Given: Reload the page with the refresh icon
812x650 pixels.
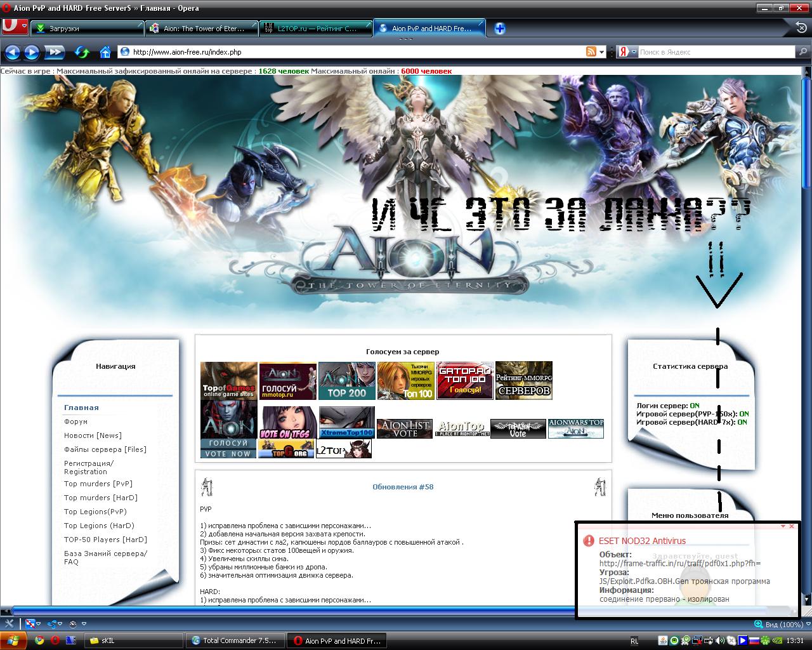Looking at the screenshot, I should pyautogui.click(x=82, y=52).
